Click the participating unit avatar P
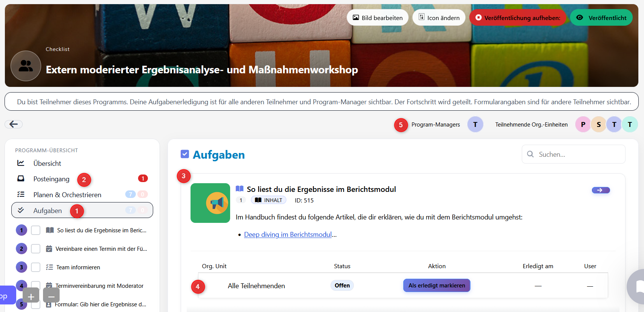Screen dimensions: 644x312 pos(583,125)
